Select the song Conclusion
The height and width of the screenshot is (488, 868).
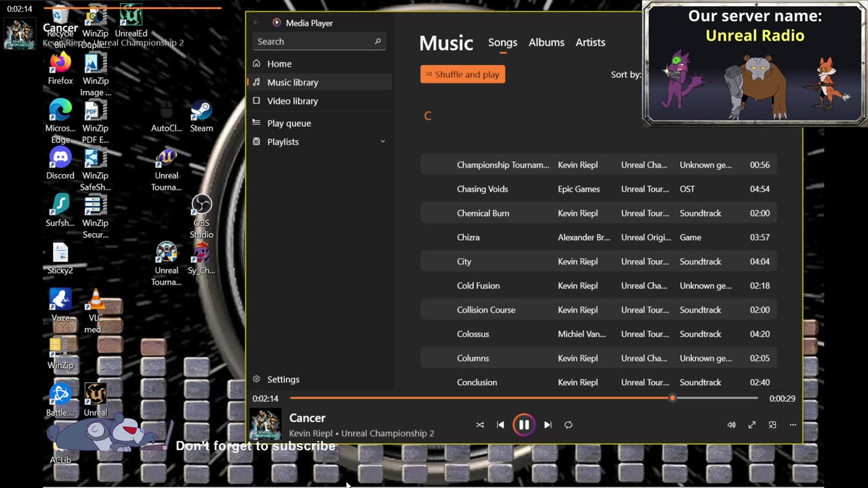pyautogui.click(x=599, y=382)
